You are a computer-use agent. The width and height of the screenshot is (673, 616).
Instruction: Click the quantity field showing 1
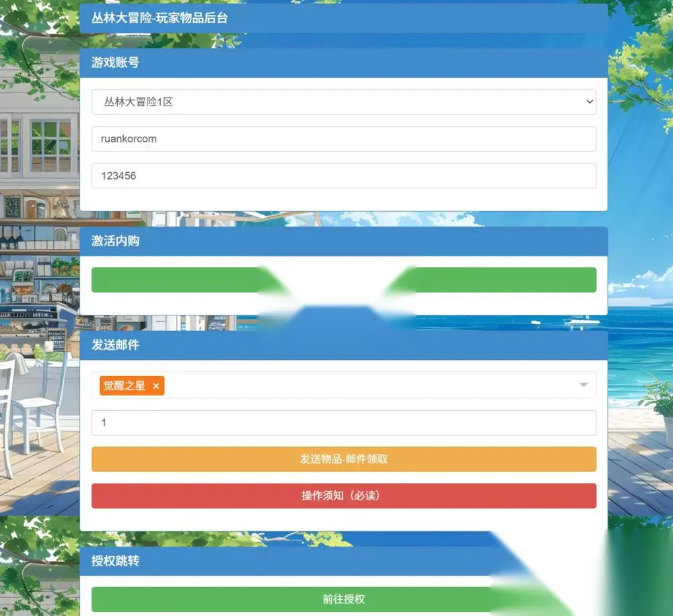point(344,422)
